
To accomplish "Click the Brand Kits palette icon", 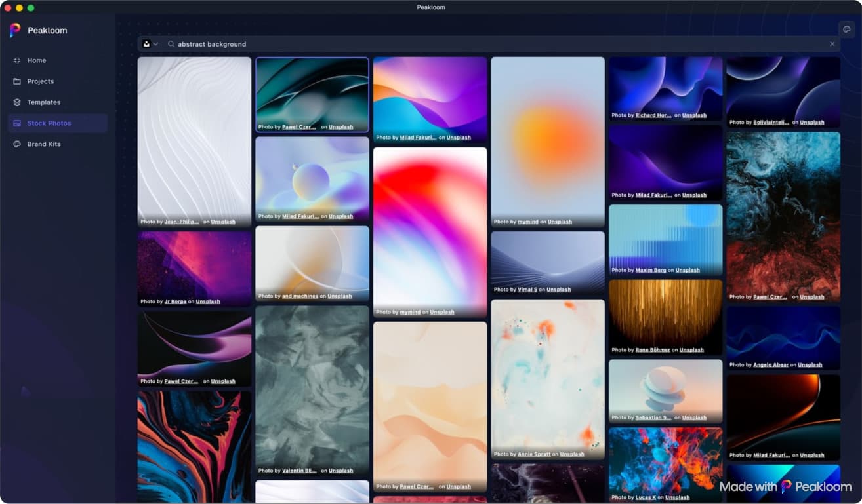I will [x=17, y=144].
